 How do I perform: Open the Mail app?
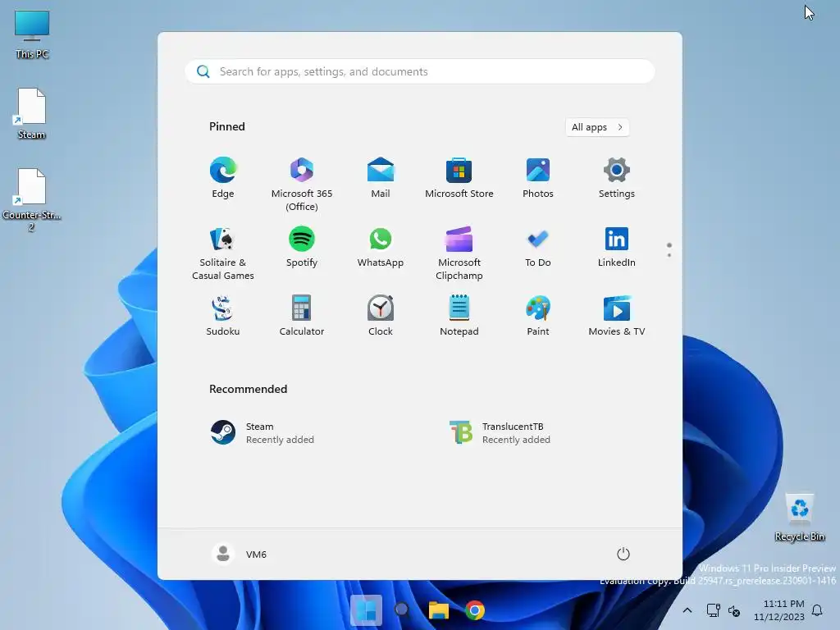click(x=381, y=178)
